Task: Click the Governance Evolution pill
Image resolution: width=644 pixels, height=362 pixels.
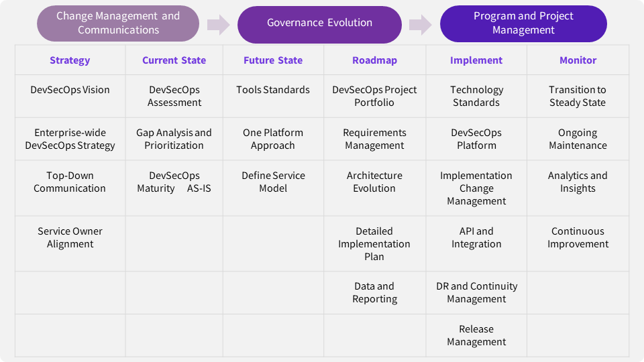Action: [319, 23]
